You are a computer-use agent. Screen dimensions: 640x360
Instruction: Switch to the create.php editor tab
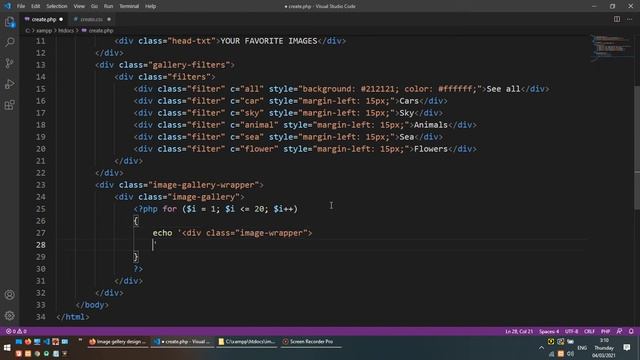tap(44, 19)
